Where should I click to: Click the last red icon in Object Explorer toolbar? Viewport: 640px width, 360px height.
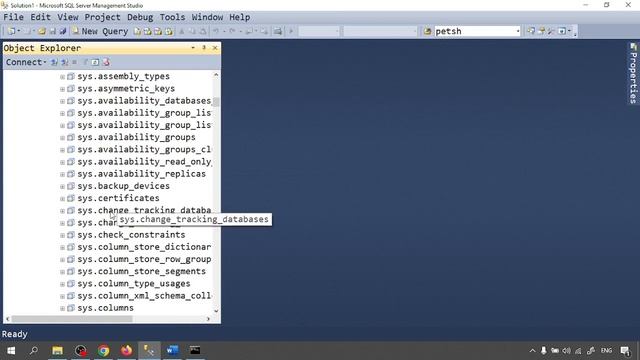coord(106,62)
